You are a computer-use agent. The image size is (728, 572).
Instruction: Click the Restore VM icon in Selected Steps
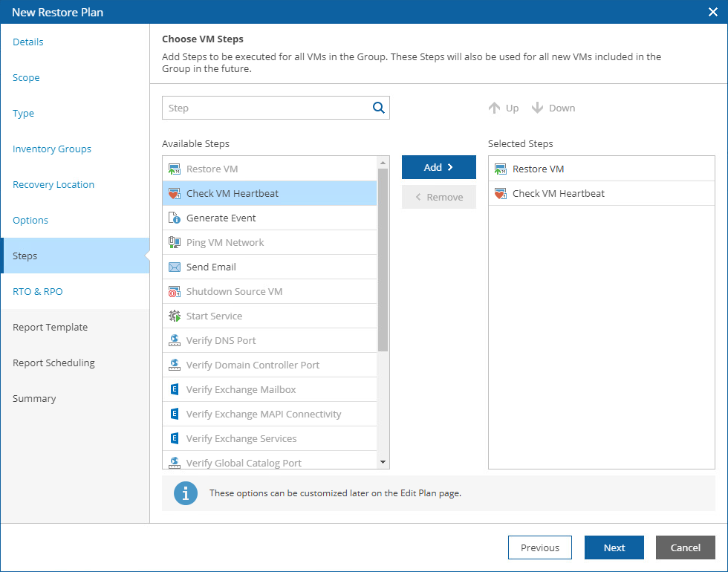500,169
